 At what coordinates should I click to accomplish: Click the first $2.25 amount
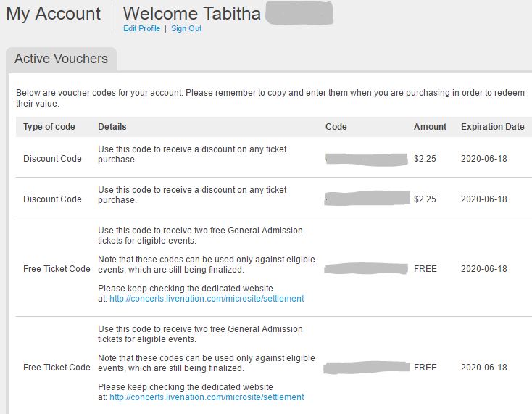pos(424,159)
